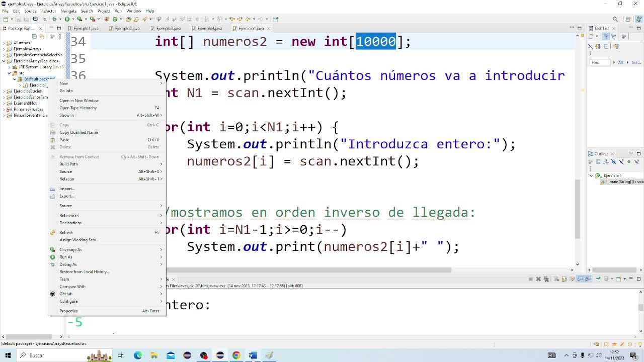Switch to the Ejemplo1.java editor tab
This screenshot has width=644, height=362.
tap(84, 28)
